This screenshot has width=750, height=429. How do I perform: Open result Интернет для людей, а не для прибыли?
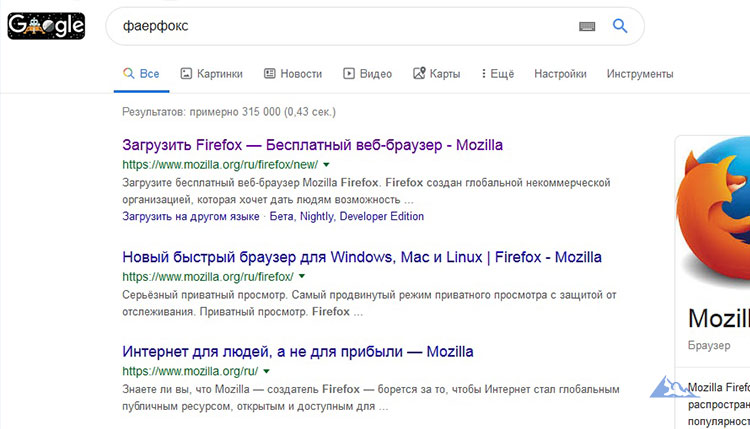click(x=298, y=352)
